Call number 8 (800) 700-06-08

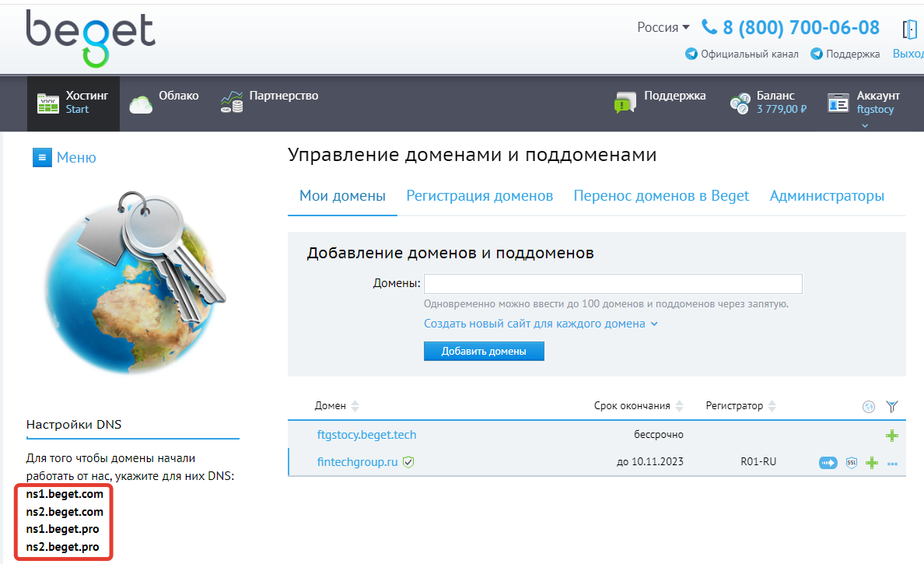coord(801,27)
